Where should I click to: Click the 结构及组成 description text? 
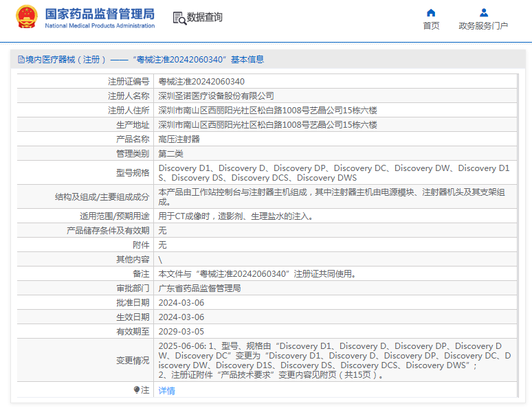click(331, 196)
